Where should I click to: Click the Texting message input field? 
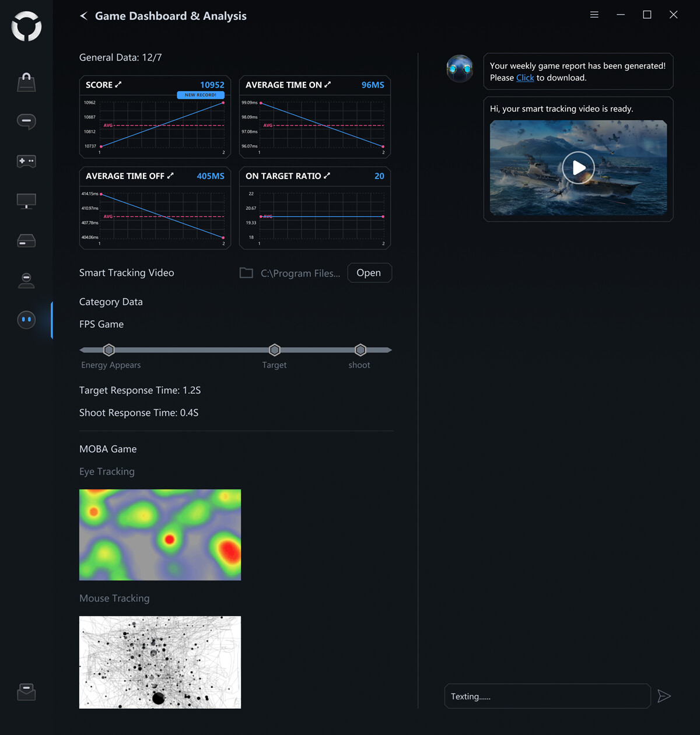tap(547, 696)
